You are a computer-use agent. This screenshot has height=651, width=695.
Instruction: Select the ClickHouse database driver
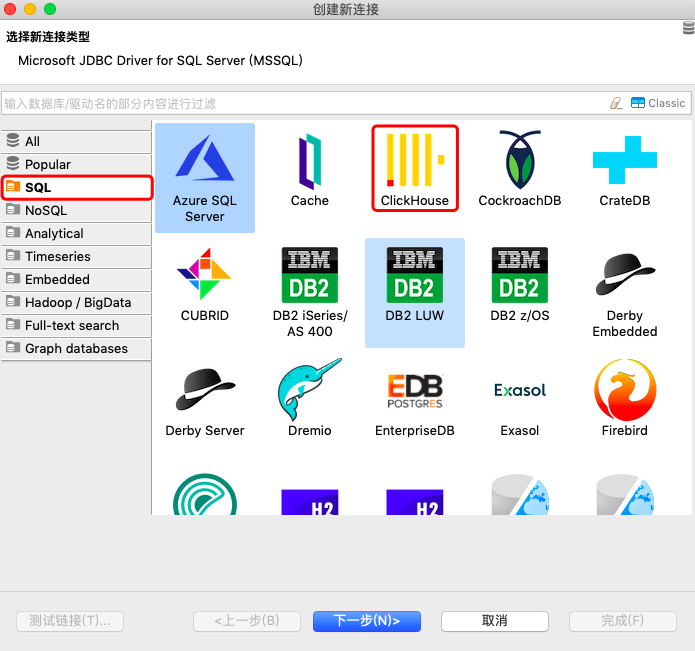(414, 168)
